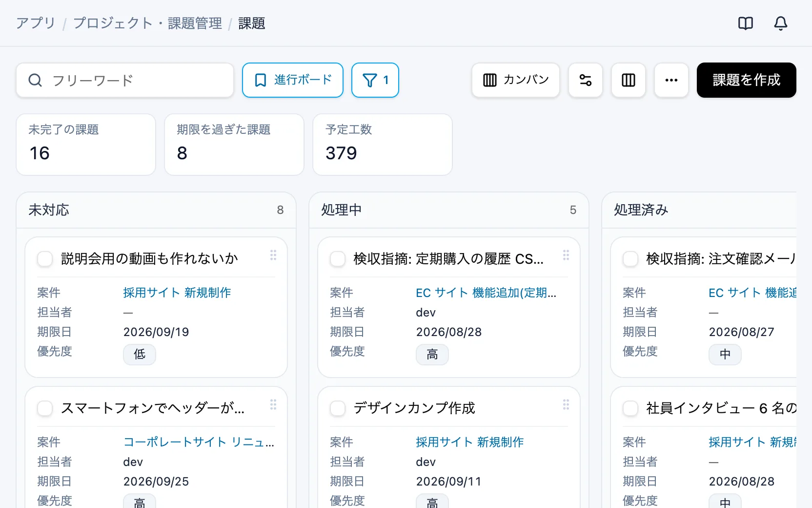Open the カンバン view selector
812x508 pixels.
click(x=515, y=80)
